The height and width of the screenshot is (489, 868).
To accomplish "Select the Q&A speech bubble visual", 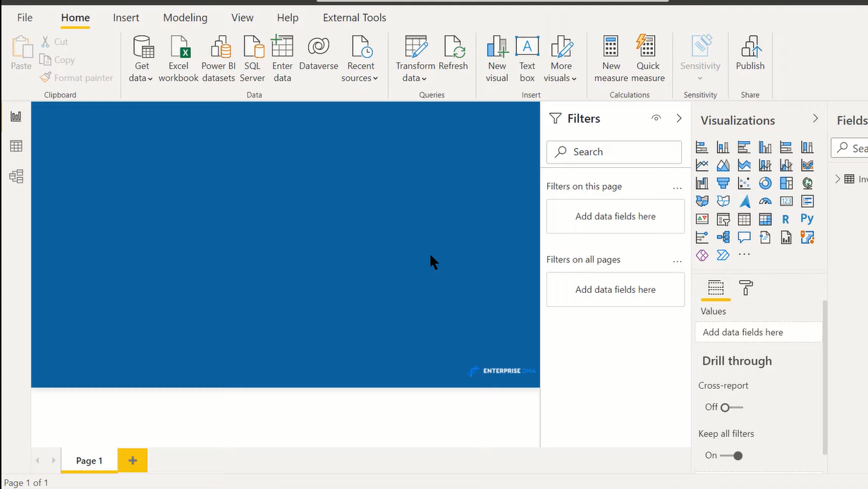I will (x=744, y=237).
